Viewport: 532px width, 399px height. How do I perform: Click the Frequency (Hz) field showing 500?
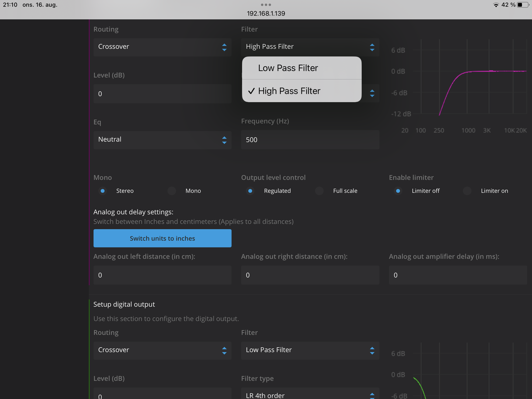[310, 140]
